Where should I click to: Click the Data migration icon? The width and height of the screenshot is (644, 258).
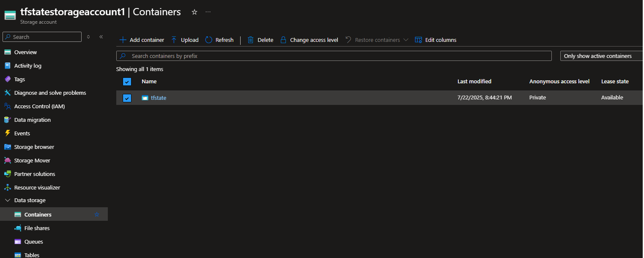click(7, 120)
